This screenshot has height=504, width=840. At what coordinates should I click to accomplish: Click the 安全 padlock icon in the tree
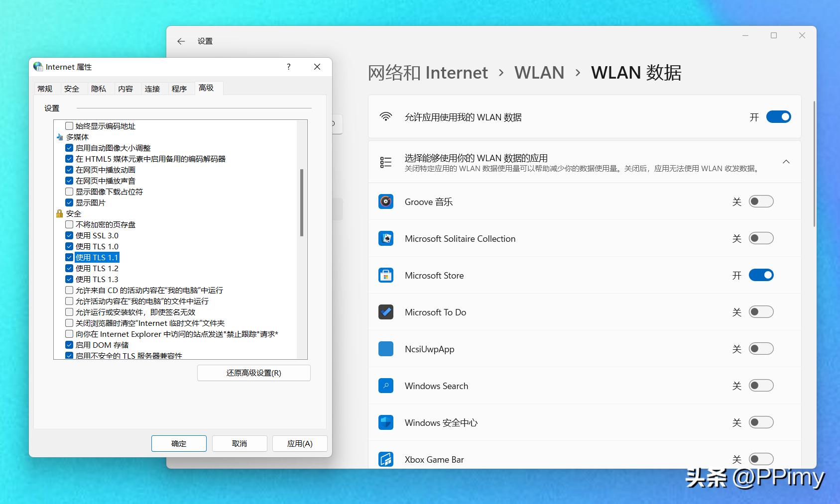click(x=60, y=213)
